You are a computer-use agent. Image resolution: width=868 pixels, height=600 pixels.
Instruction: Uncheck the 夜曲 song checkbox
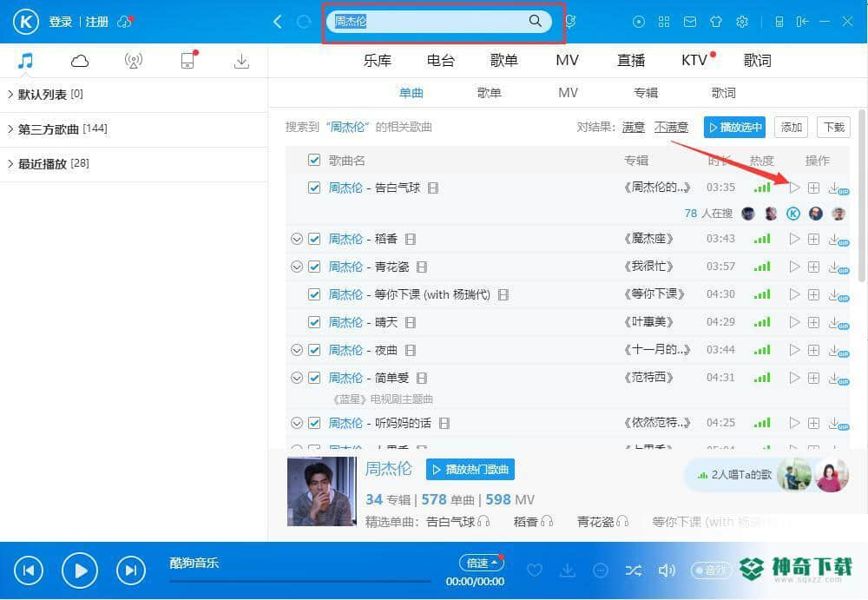pos(314,350)
